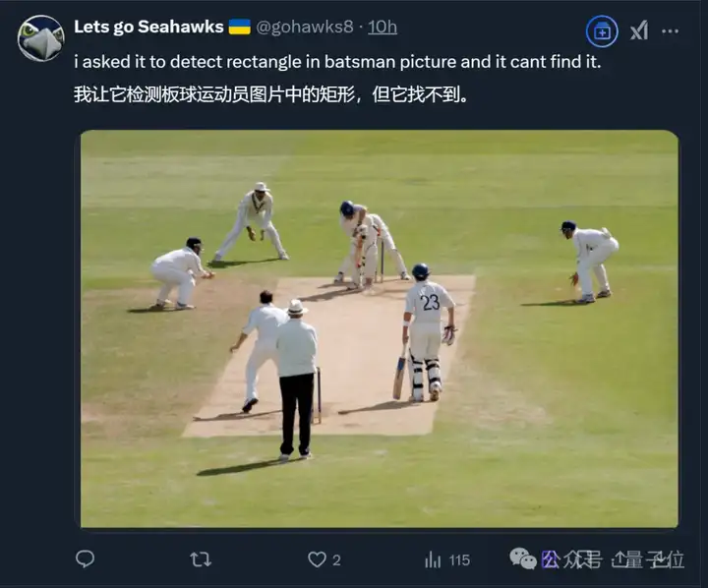Click the reply speech bubble icon
The image size is (708, 588).
(x=85, y=559)
